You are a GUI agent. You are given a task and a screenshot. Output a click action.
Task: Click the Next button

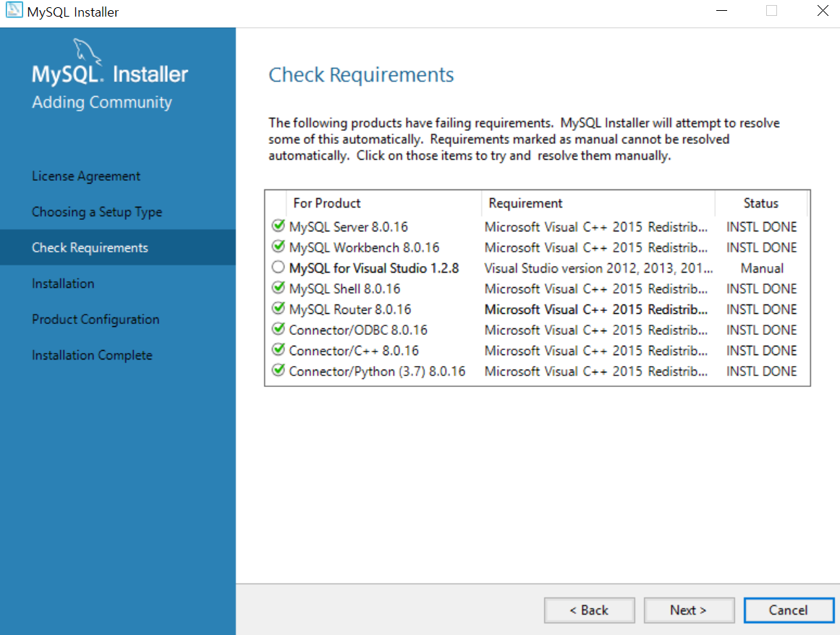[689, 610]
